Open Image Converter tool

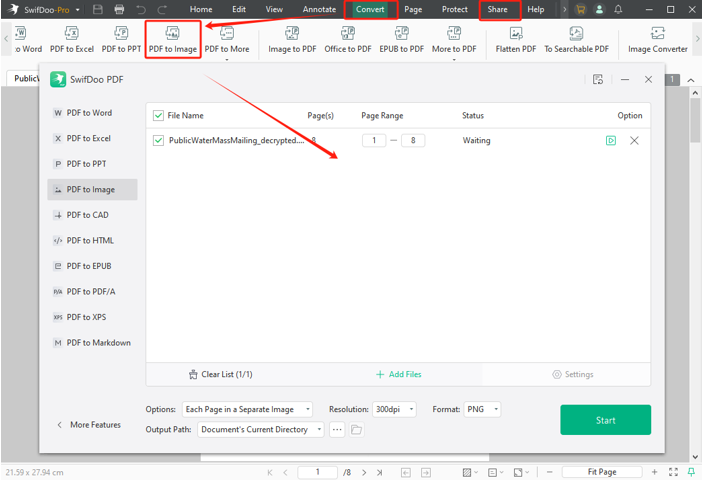click(658, 39)
